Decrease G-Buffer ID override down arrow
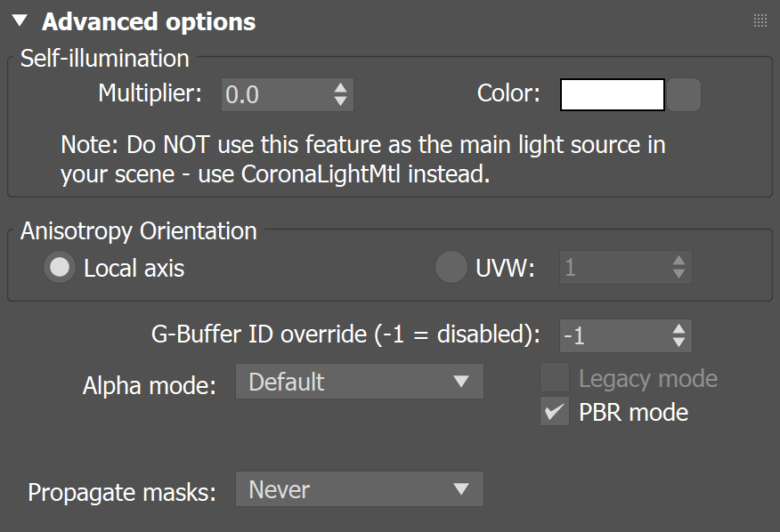780x532 pixels. pos(678,343)
